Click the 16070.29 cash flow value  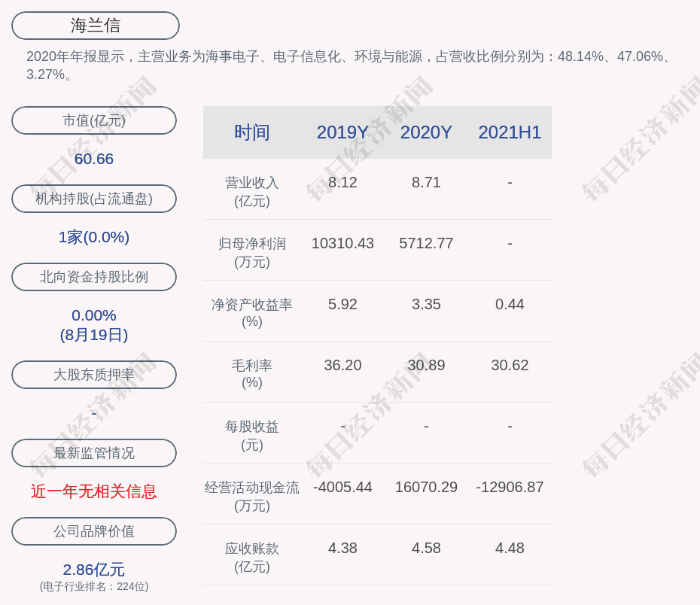pyautogui.click(x=426, y=487)
